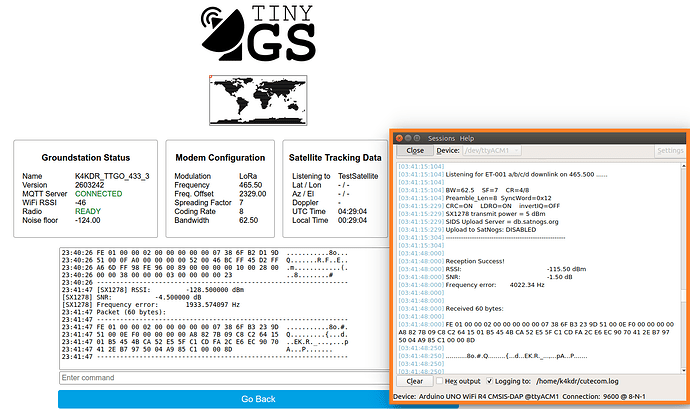Click the Packet (60 bytes) console line
Image resolution: width=690 pixels, height=409 pixels.
pos(114,312)
